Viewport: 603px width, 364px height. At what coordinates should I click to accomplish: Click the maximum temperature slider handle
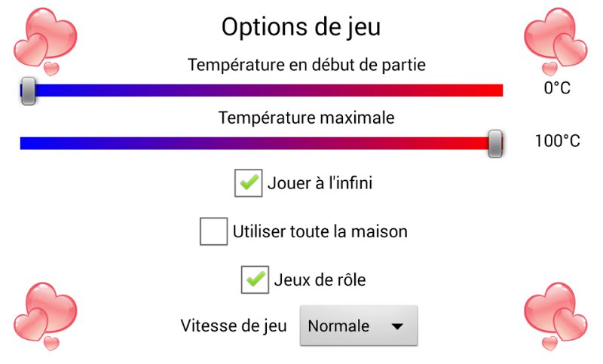[495, 142]
